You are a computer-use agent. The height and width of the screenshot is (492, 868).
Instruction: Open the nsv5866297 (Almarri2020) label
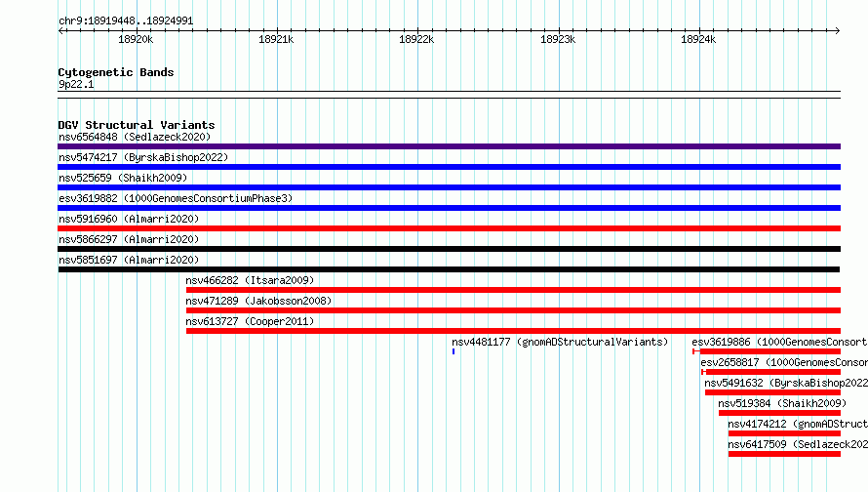click(129, 239)
